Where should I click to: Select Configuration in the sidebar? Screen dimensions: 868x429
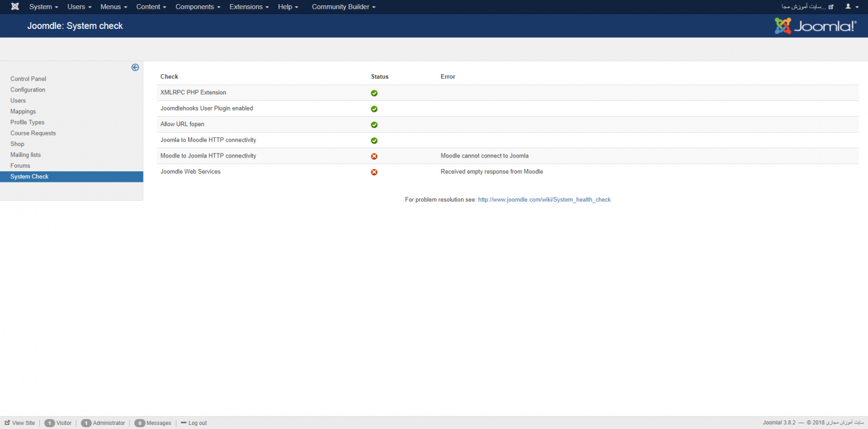coord(28,90)
